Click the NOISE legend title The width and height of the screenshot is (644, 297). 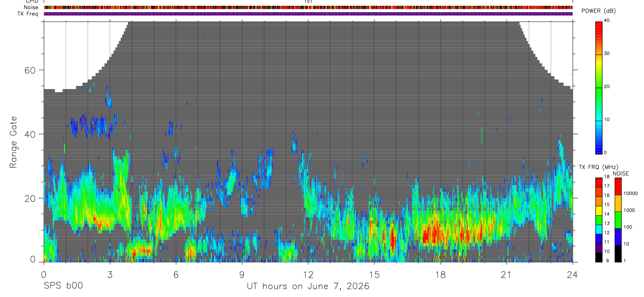[x=621, y=173]
